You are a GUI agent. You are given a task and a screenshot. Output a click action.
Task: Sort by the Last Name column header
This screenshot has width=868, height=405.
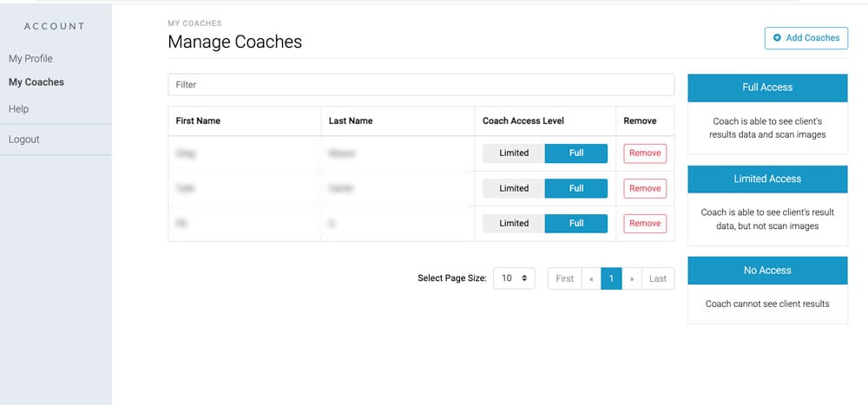click(x=351, y=121)
